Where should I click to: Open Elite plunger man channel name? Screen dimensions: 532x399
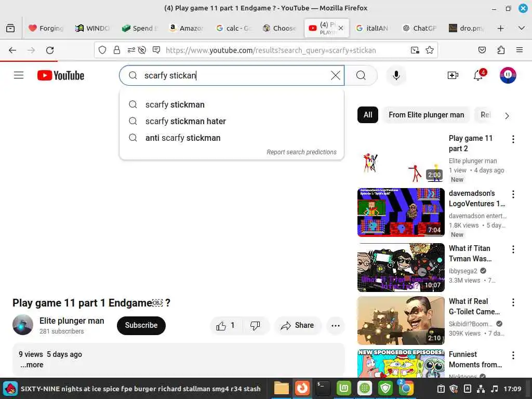[x=72, y=321]
